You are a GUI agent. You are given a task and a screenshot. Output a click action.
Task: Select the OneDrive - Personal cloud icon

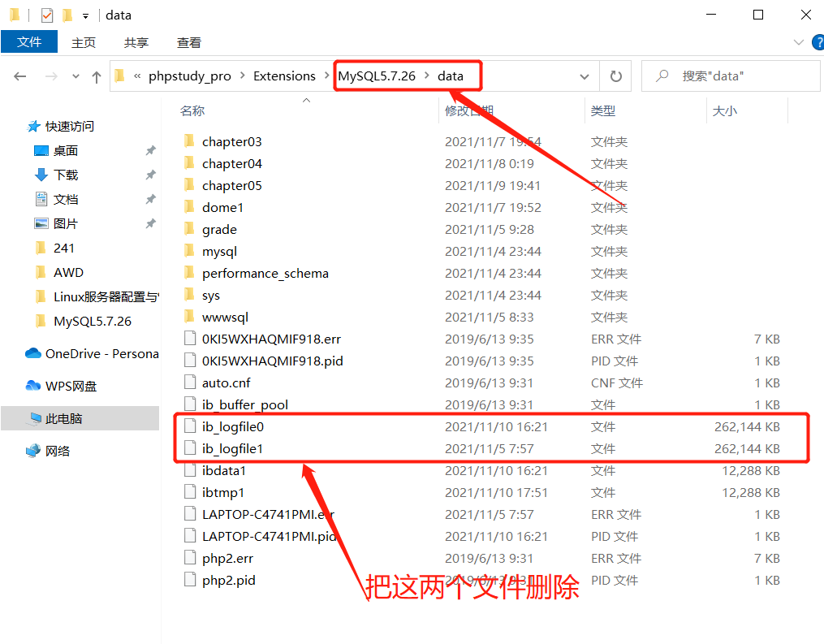pos(33,353)
